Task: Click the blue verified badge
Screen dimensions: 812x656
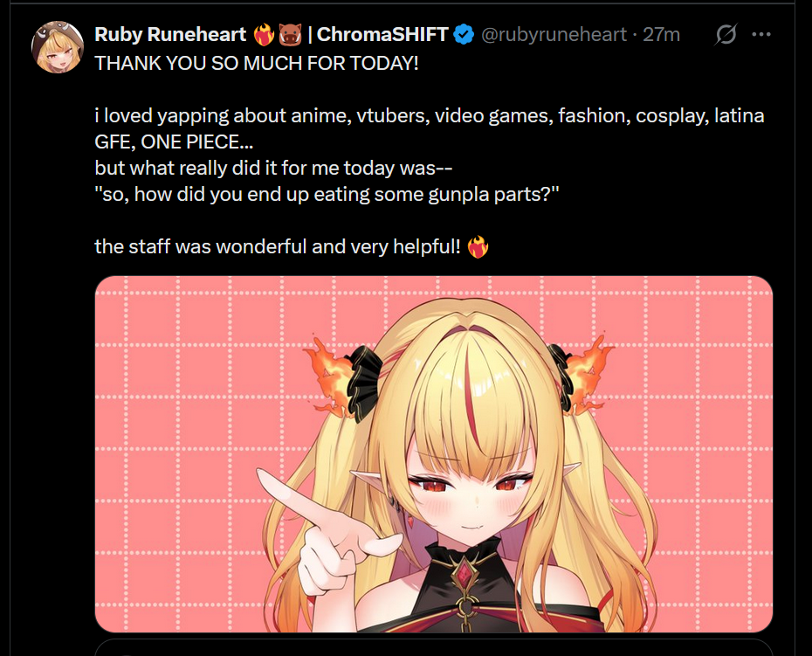Action: tap(464, 35)
